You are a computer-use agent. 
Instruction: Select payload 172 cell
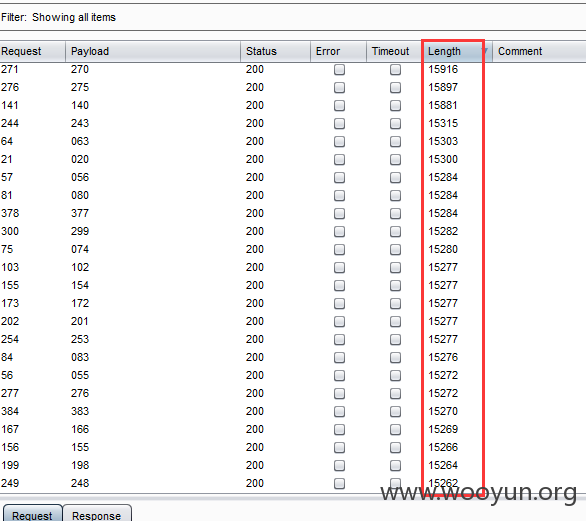80,303
